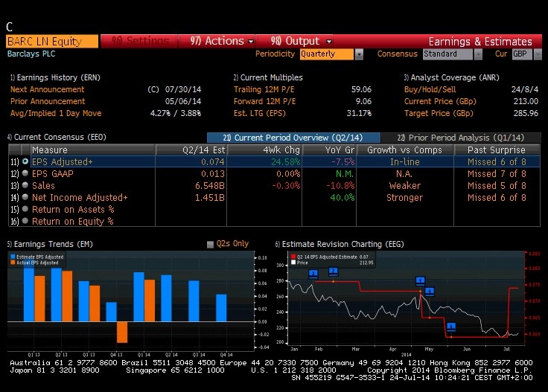Click the EPS Adjusted+ estimate 0.074
This screenshot has height=392, width=548.
(212, 161)
